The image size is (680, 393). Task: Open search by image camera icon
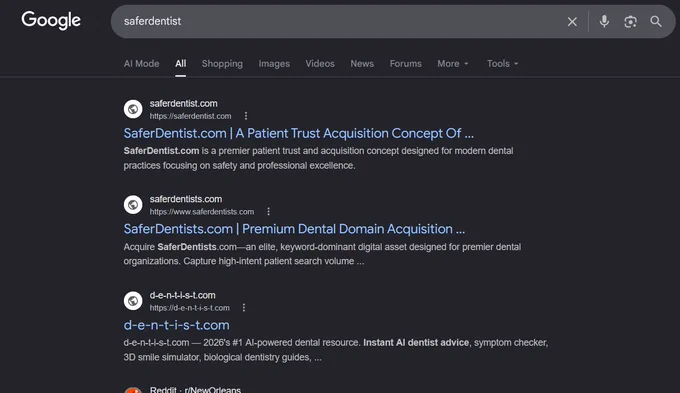(x=630, y=21)
